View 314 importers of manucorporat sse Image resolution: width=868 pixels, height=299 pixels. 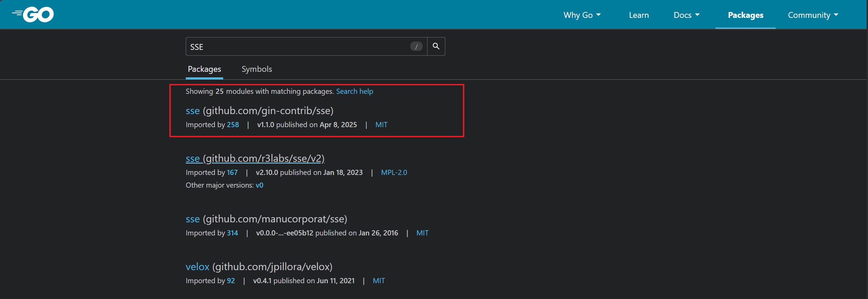[x=232, y=233]
